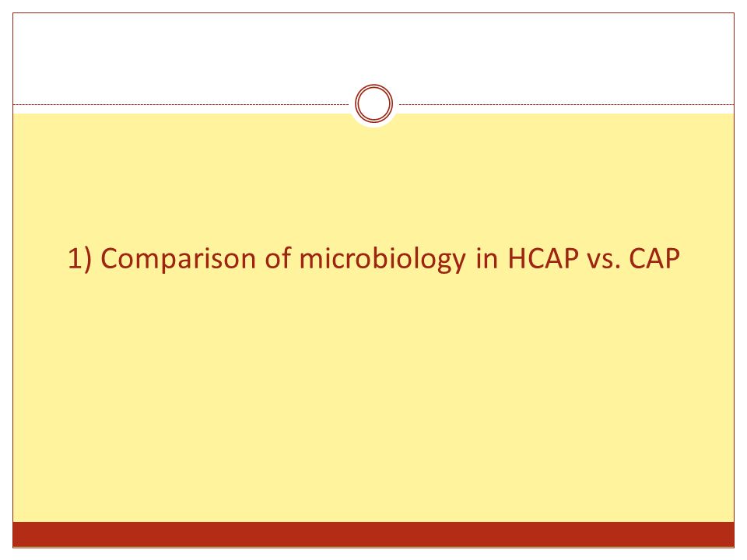Click the red outer ring of circle ornament
This screenshot has width=747, height=560.
coord(374,86)
